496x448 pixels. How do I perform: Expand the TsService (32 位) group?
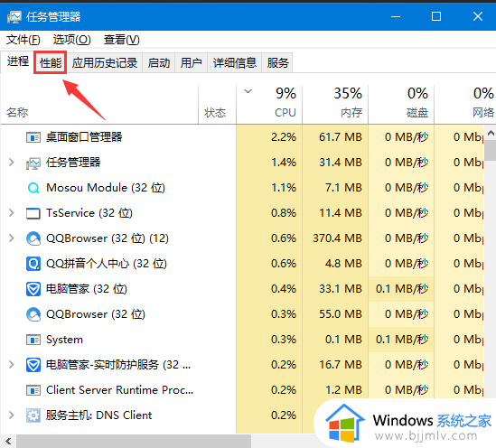12,213
